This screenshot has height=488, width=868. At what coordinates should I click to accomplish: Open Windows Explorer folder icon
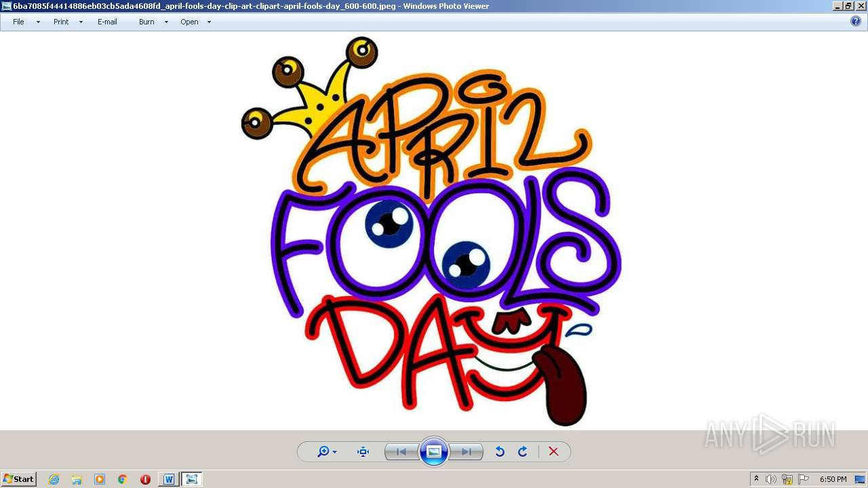77,479
